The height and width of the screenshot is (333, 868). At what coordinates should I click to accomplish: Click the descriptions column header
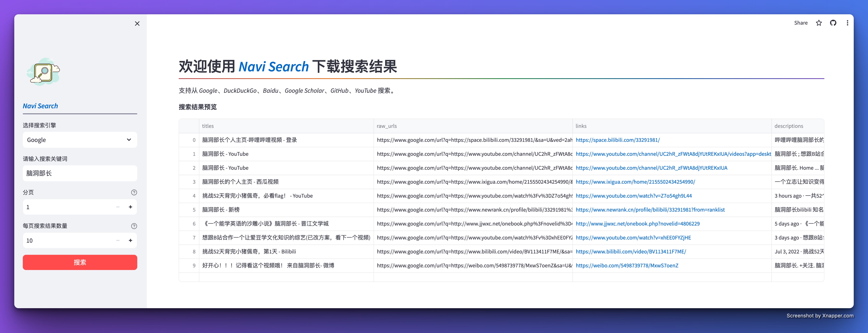[x=788, y=126]
